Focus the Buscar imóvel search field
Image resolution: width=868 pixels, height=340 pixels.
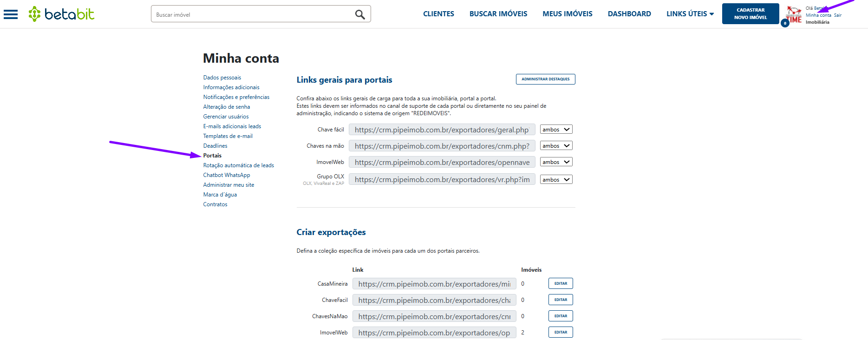tap(253, 14)
